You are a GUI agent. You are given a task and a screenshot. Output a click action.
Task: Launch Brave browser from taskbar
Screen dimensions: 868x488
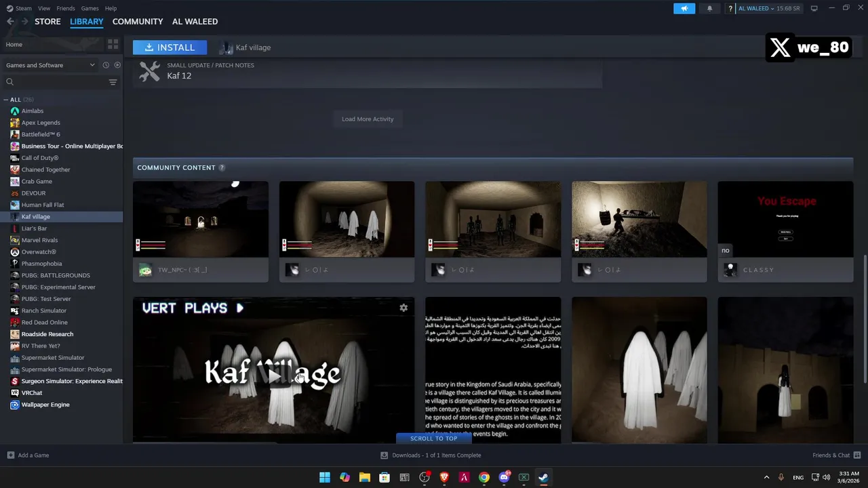[444, 477]
